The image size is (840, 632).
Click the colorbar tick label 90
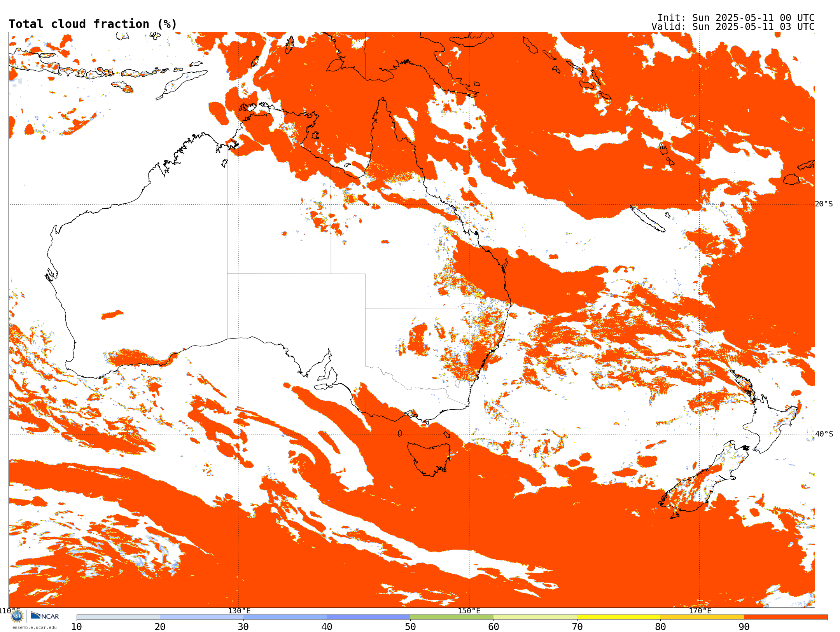point(744,627)
